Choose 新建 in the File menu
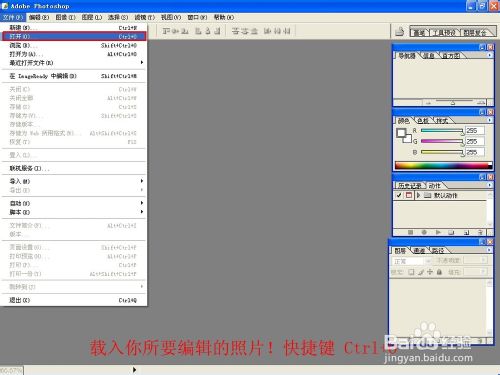 (74, 28)
